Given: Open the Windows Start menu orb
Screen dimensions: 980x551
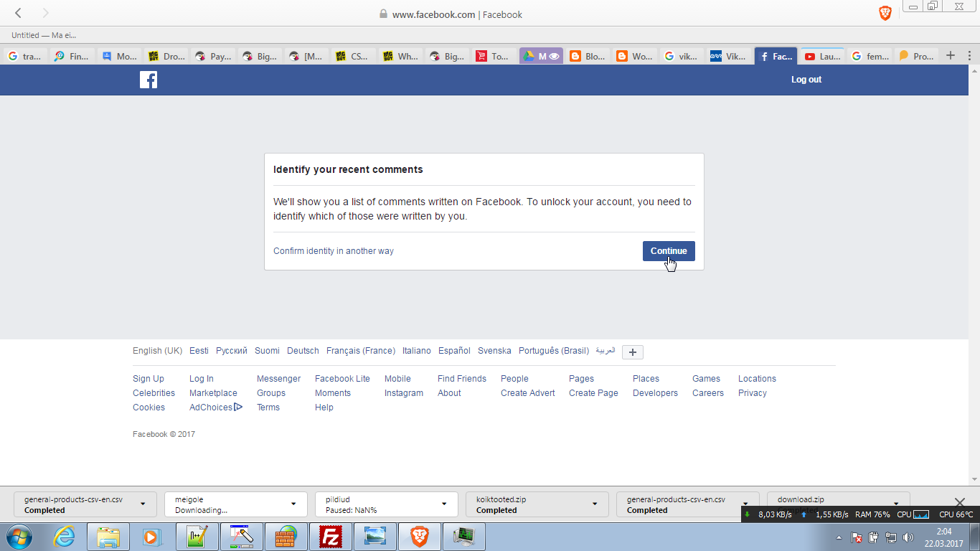Looking at the screenshot, I should [x=20, y=537].
